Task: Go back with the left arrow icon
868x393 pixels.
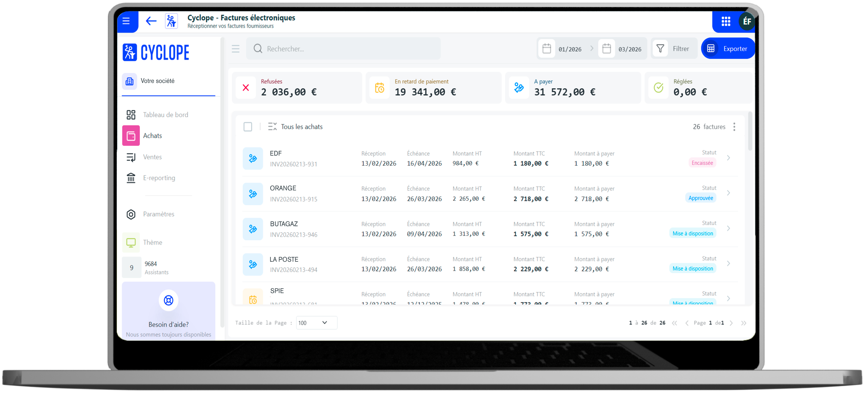Action: (x=151, y=21)
